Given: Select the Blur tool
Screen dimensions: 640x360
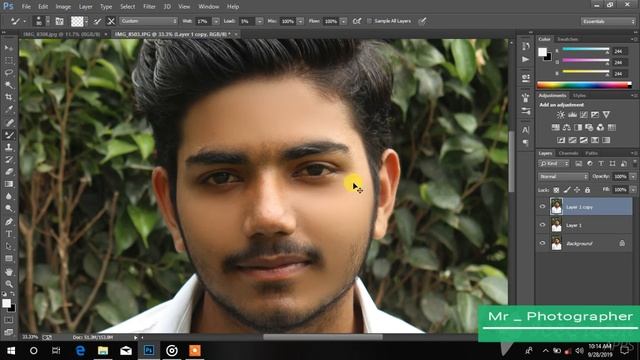Looking at the screenshot, I should pos(9,196).
